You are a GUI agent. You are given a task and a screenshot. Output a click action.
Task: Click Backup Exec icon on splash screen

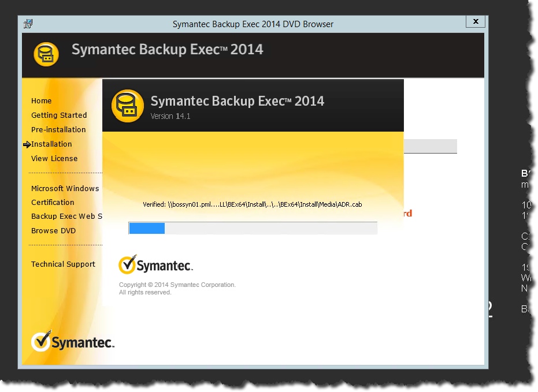coord(127,106)
